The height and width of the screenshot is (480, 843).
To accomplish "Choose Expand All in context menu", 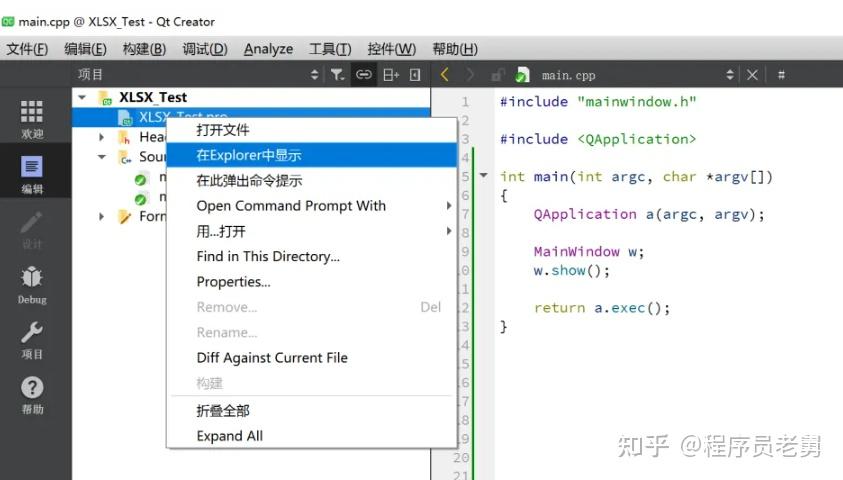I will [x=312, y=436].
